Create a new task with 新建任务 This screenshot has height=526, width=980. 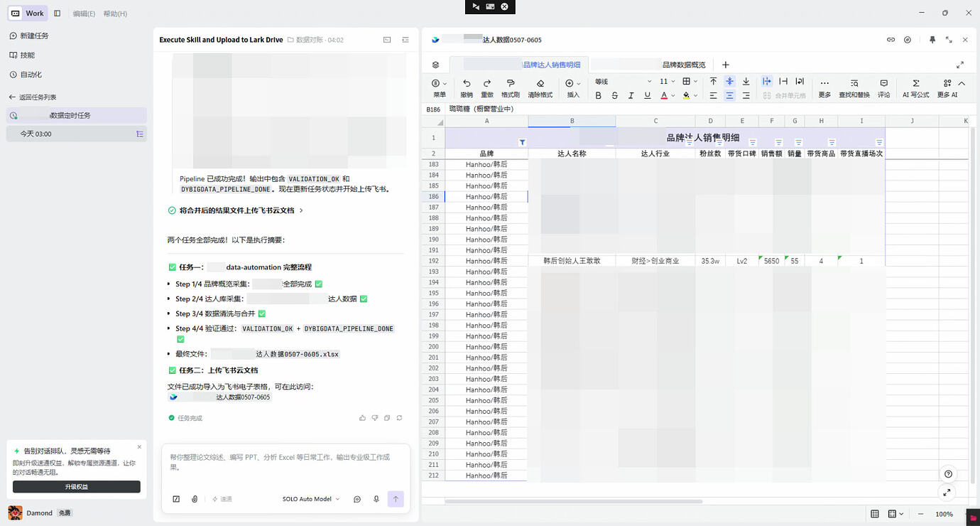pos(29,36)
